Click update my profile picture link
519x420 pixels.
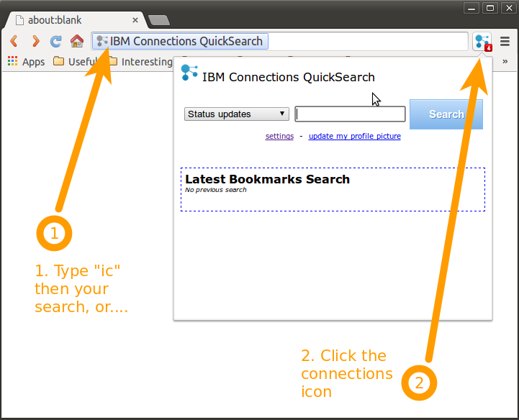coord(354,136)
